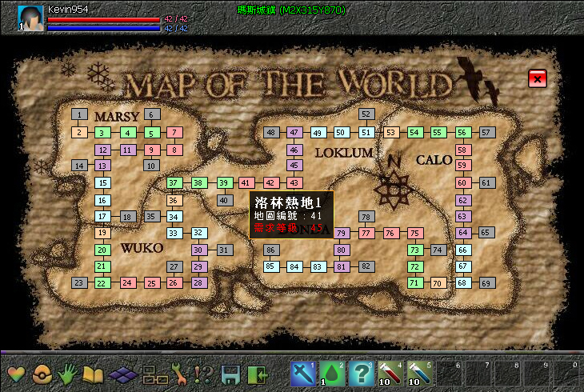
Task: Select green map node 56
Action: tap(462, 132)
